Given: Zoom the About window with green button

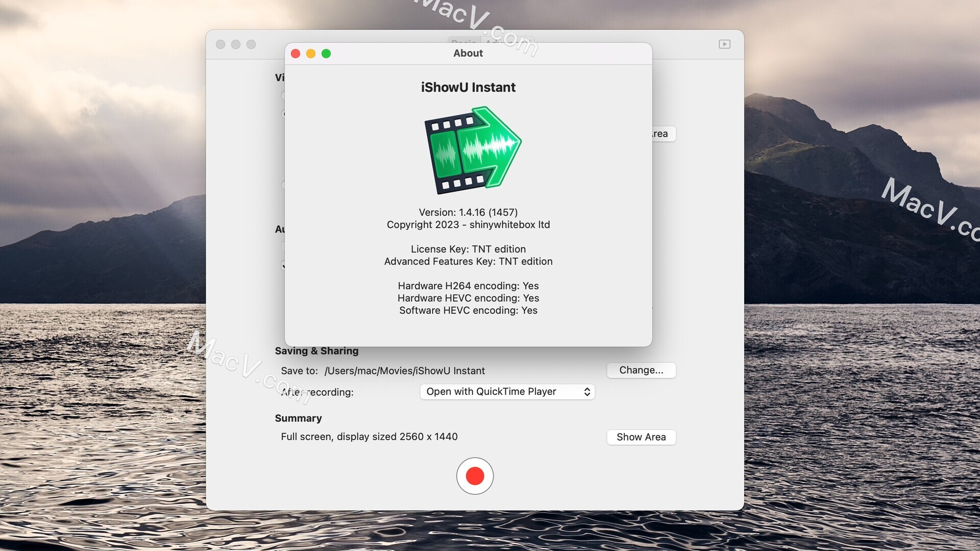Looking at the screenshot, I should point(326,54).
